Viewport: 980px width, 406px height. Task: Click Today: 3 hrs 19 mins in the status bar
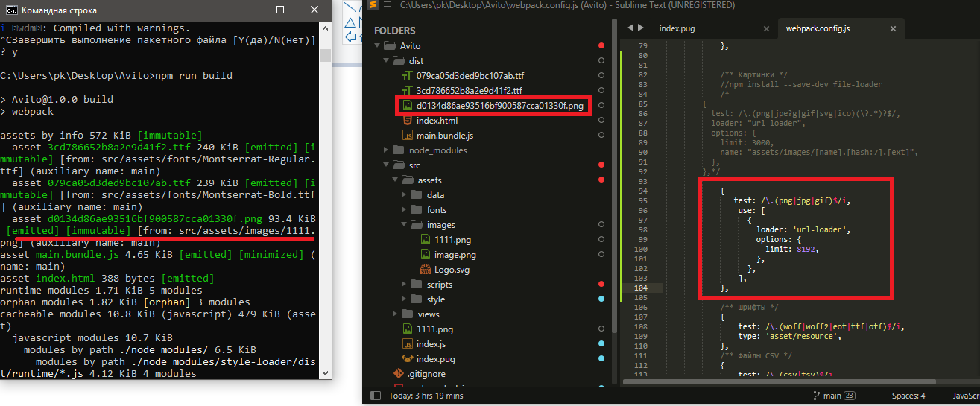(x=426, y=396)
